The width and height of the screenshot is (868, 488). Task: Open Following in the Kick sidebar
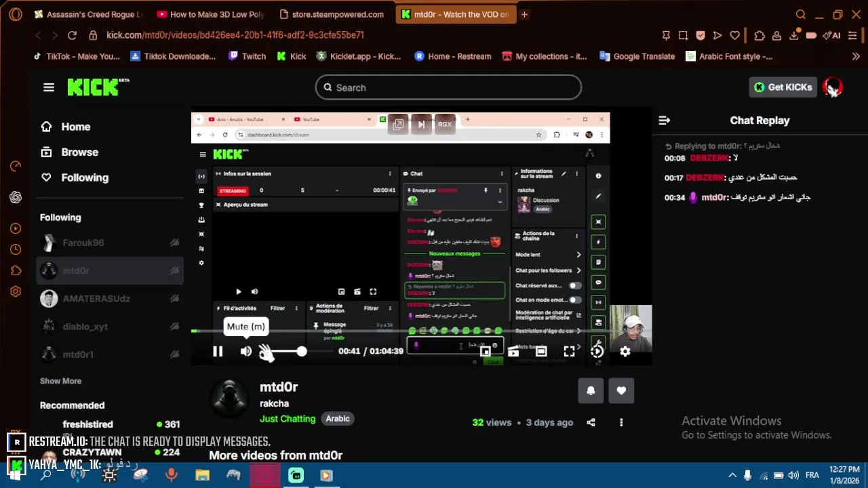pos(75,178)
